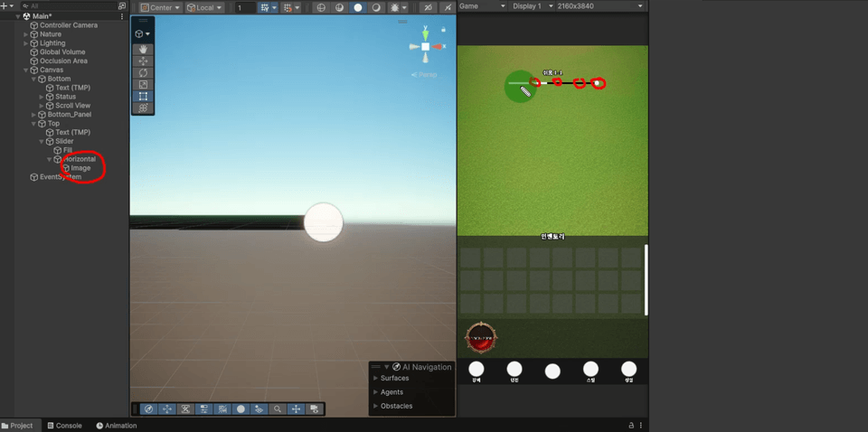This screenshot has width=868, height=432.
Task: Open the 2160x3840 resolution dropdown
Action: coord(600,6)
